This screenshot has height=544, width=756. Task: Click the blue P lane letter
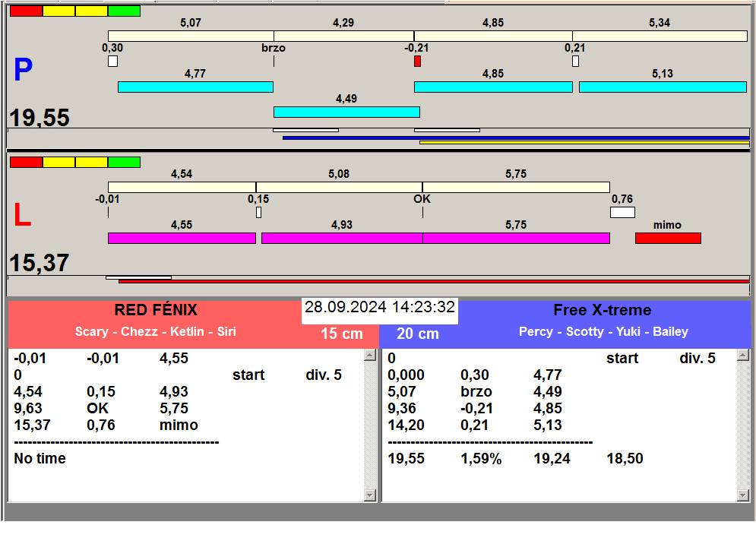(x=23, y=70)
